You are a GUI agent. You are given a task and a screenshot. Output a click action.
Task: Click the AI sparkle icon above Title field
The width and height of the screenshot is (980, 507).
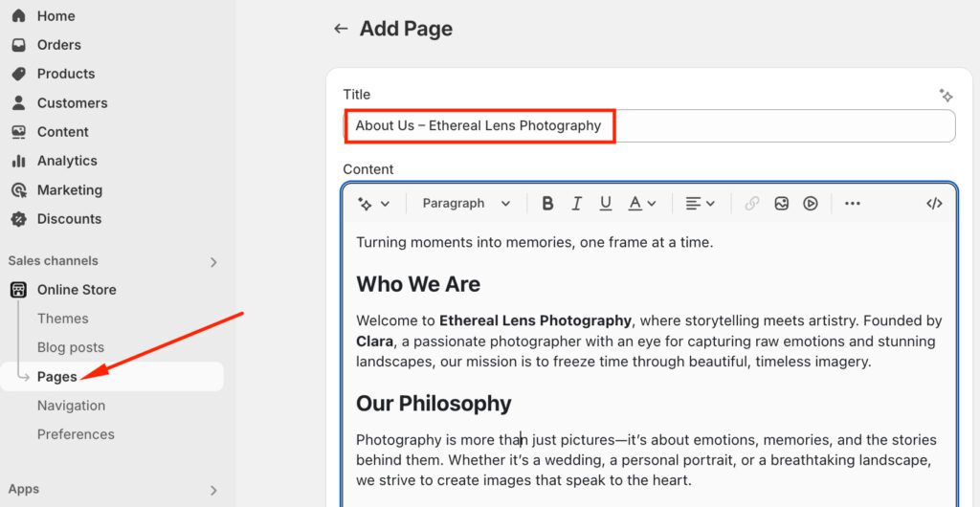pos(946,96)
